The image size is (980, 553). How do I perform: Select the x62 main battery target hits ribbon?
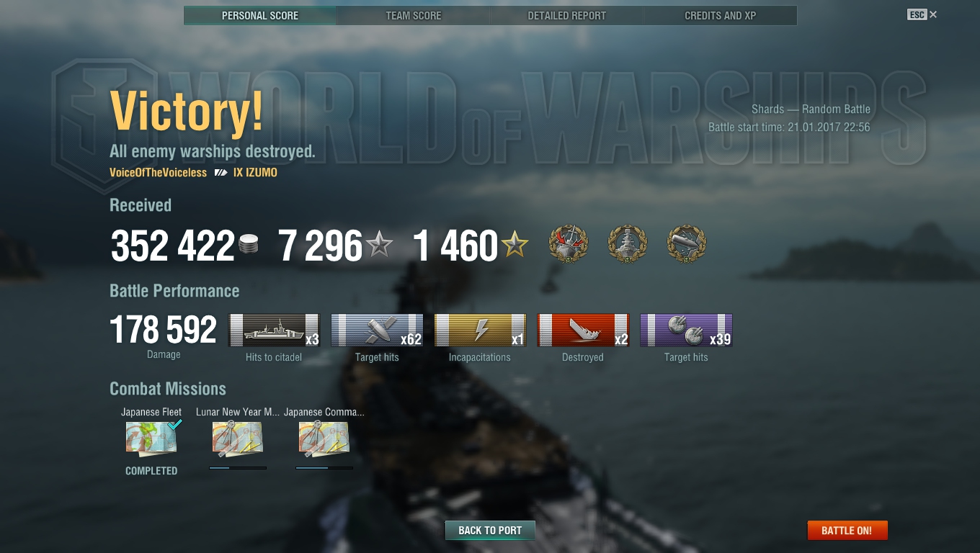(x=377, y=331)
